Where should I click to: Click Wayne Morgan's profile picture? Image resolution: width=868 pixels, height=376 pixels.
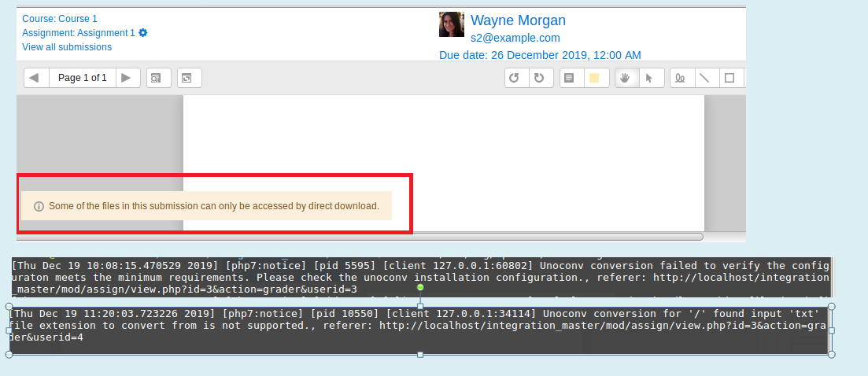pyautogui.click(x=452, y=24)
